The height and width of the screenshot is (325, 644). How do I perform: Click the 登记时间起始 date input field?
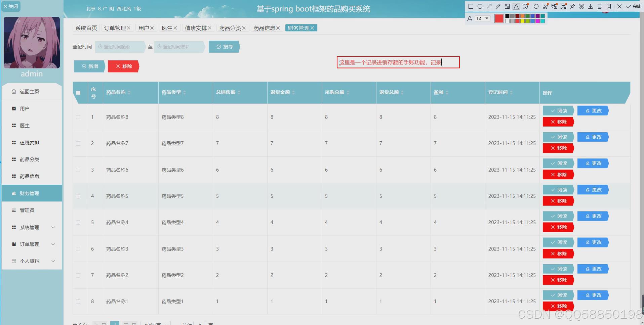point(120,47)
